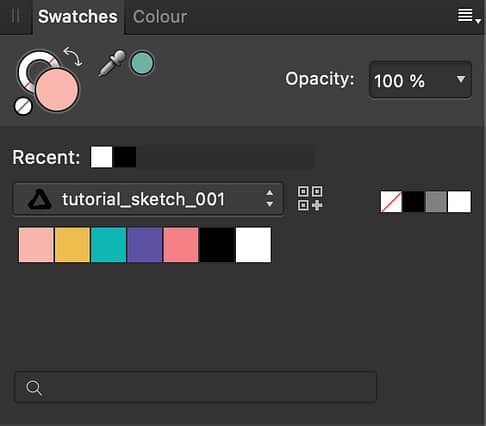This screenshot has width=486, height=426.
Task: Apply the none swatch with red slash
Action: pos(391,202)
